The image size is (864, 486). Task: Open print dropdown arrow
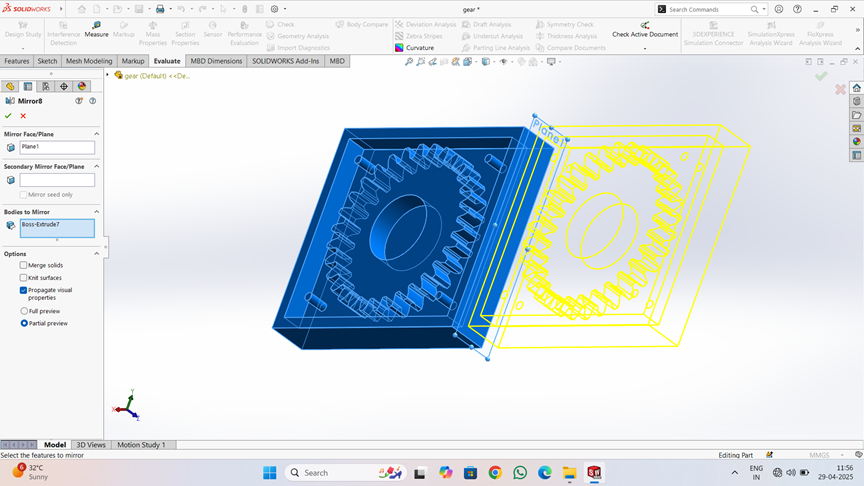pos(170,9)
